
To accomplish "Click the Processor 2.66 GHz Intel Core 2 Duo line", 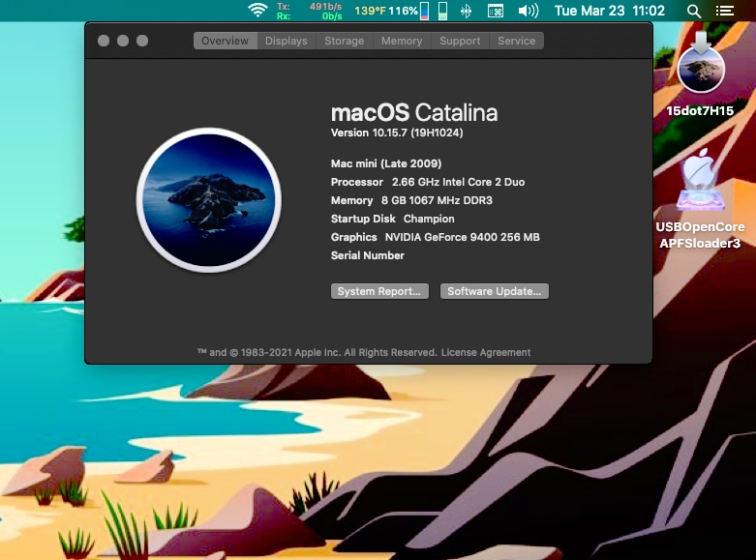I will 428,182.
